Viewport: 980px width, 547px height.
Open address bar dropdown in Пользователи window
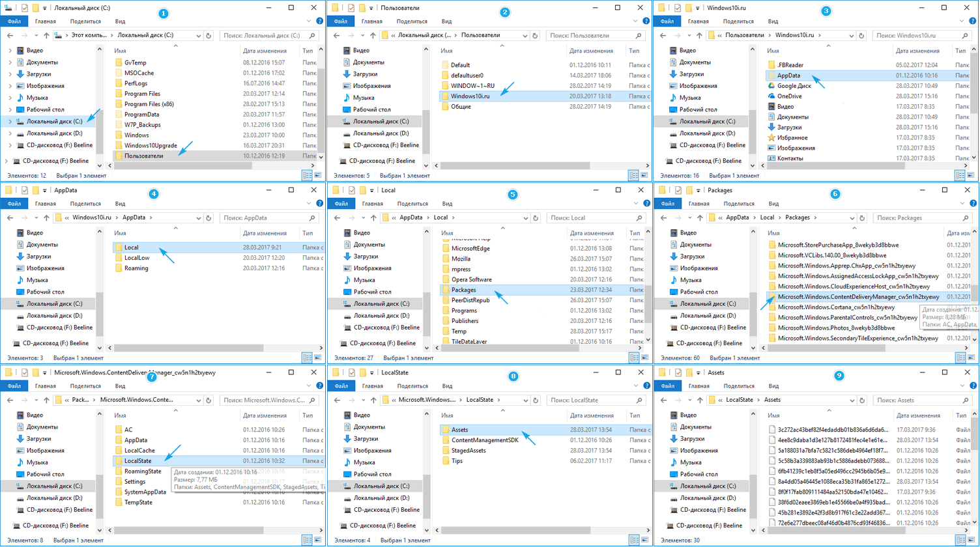[x=525, y=36]
